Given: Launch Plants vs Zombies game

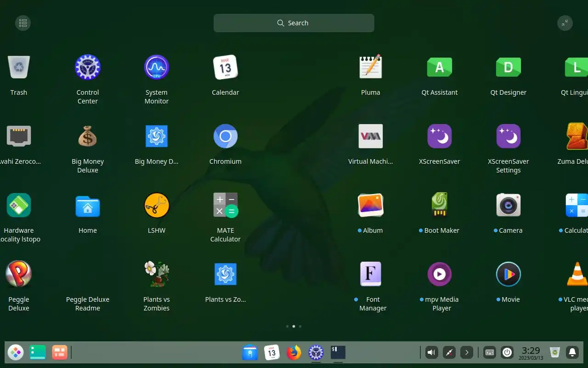Looking at the screenshot, I should click(x=157, y=274).
